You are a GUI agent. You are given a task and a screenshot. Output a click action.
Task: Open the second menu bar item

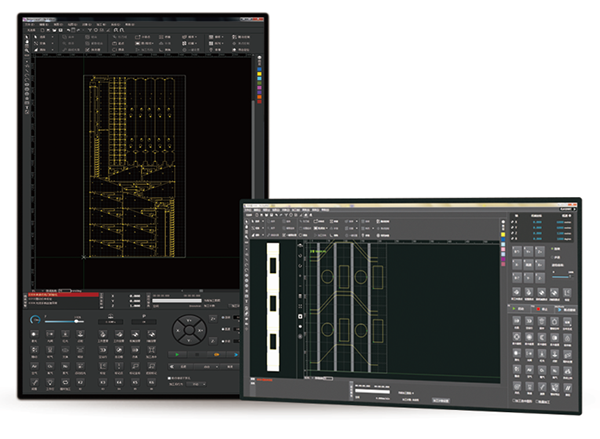click(x=44, y=22)
